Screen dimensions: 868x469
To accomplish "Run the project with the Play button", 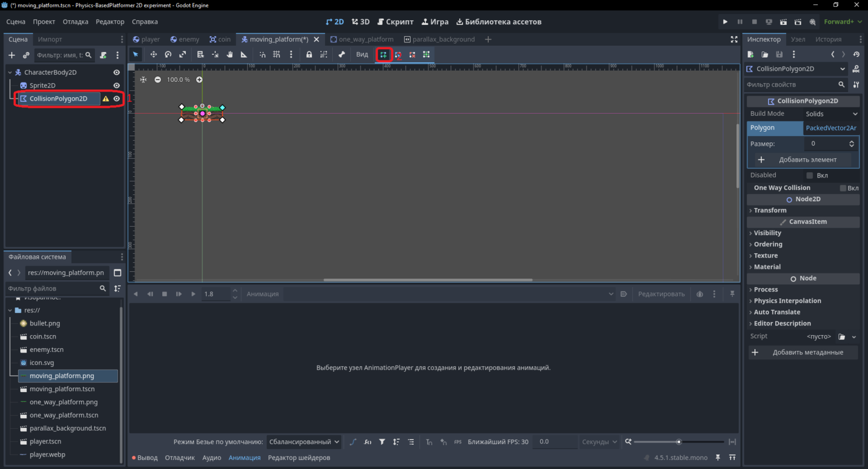I will [x=725, y=22].
